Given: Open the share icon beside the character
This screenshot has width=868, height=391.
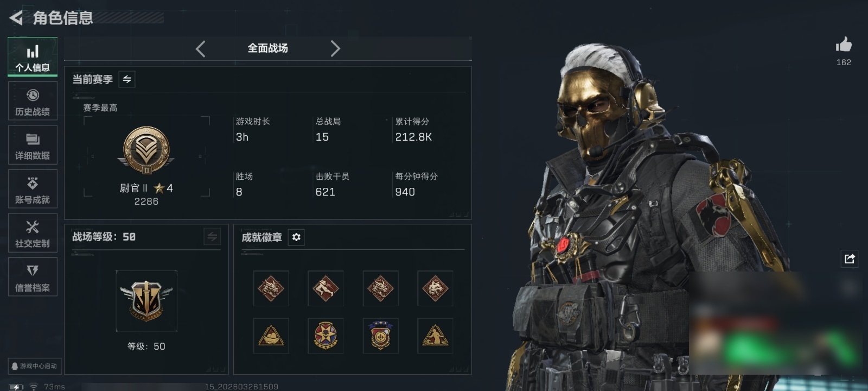Looking at the screenshot, I should pyautogui.click(x=850, y=258).
